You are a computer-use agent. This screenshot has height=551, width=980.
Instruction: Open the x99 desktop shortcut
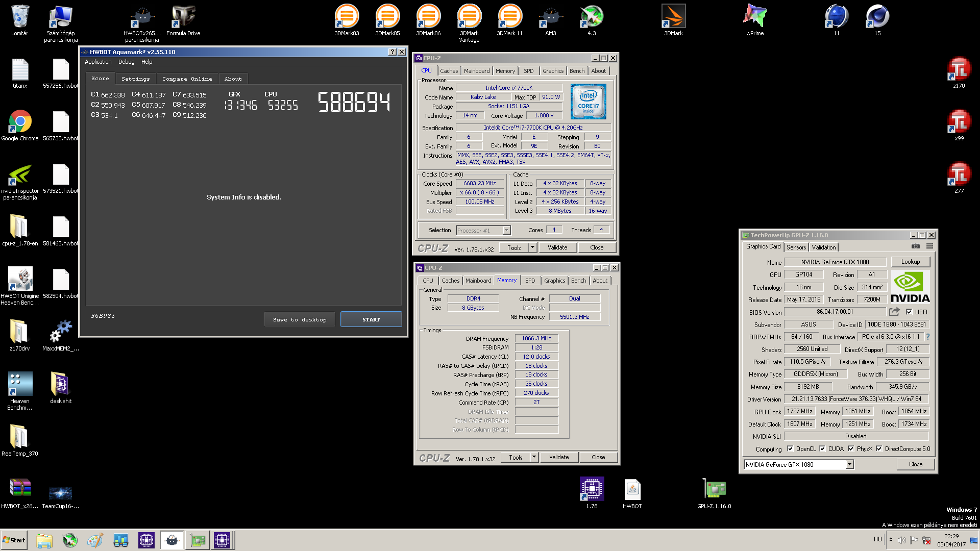point(959,126)
